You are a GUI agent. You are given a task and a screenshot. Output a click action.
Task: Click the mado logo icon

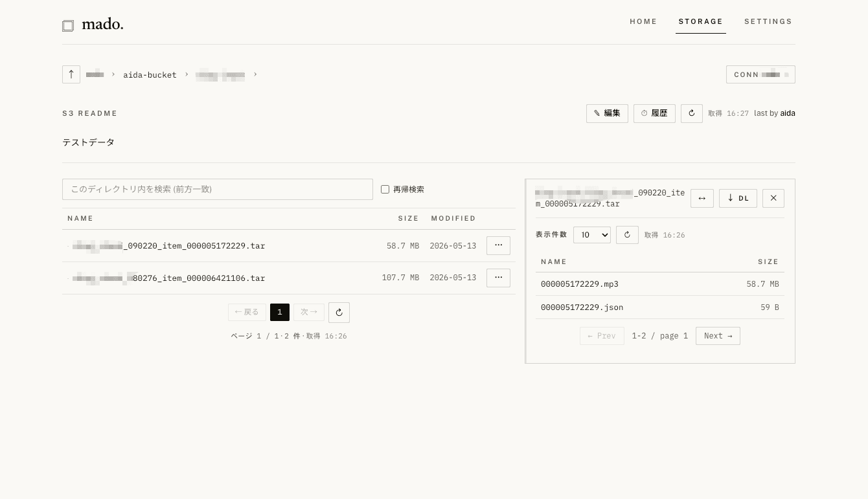pyautogui.click(x=68, y=26)
